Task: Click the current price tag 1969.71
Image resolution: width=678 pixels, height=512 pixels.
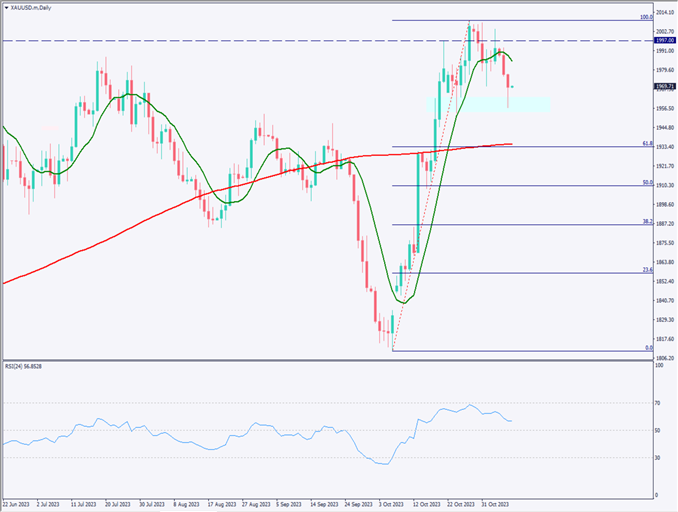Action: click(x=665, y=86)
